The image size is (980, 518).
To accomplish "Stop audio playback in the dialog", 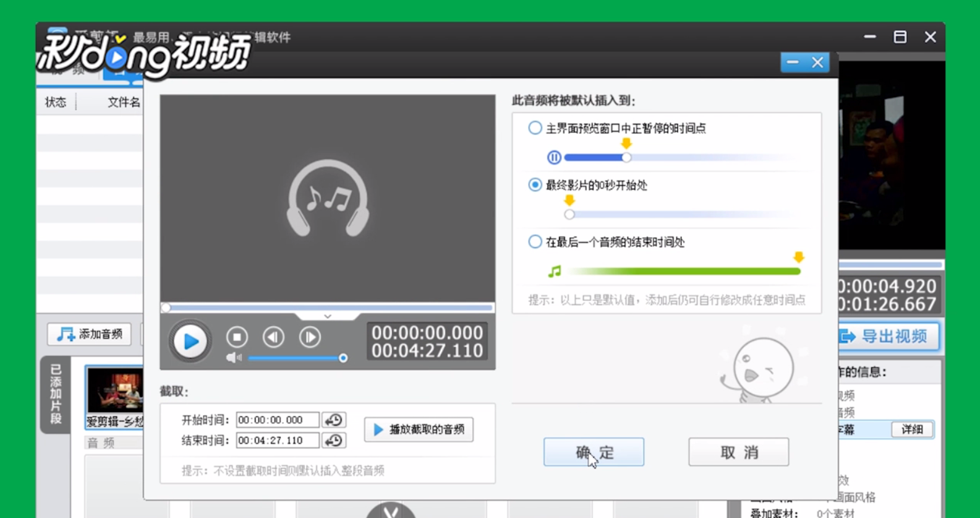I will pyautogui.click(x=237, y=337).
